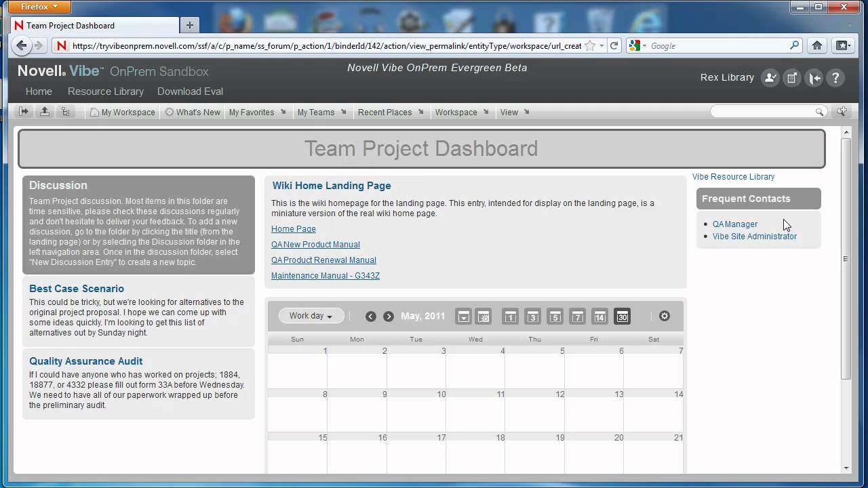
Task: Switch calendar to 3-day view
Action: [533, 317]
